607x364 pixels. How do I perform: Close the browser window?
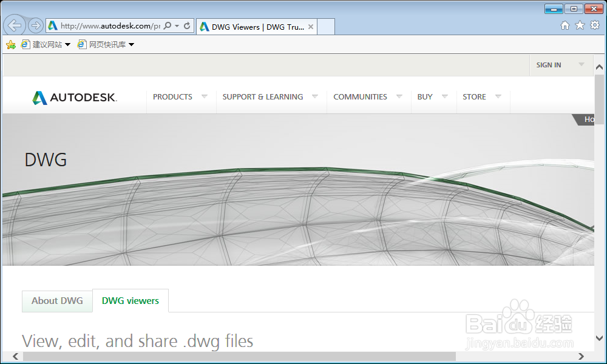(x=594, y=8)
